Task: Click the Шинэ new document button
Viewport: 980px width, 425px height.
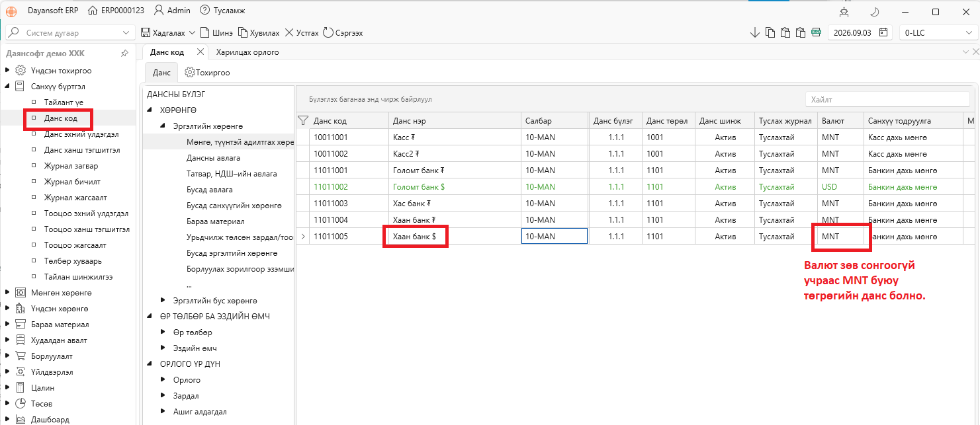Action: tap(216, 32)
